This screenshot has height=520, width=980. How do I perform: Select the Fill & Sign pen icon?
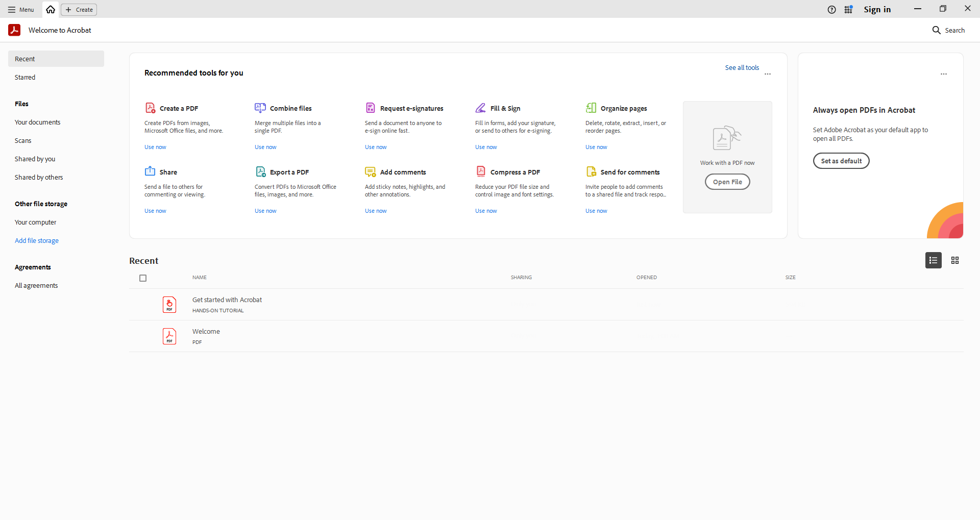(481, 108)
